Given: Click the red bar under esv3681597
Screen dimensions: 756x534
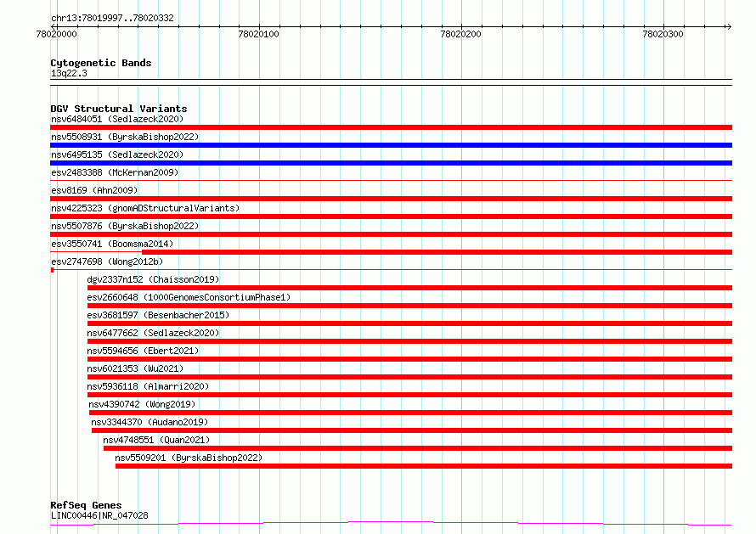Looking at the screenshot, I should click(409, 323).
